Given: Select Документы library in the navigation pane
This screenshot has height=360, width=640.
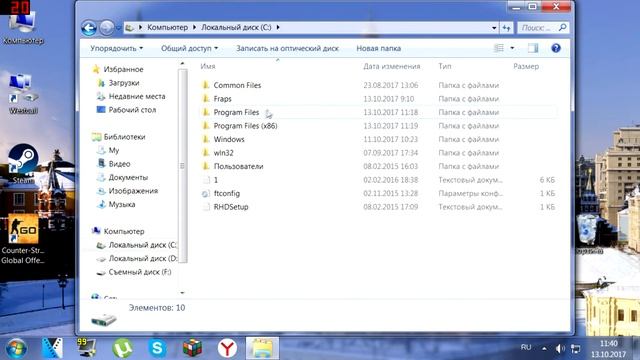Looking at the screenshot, I should pos(128,177).
